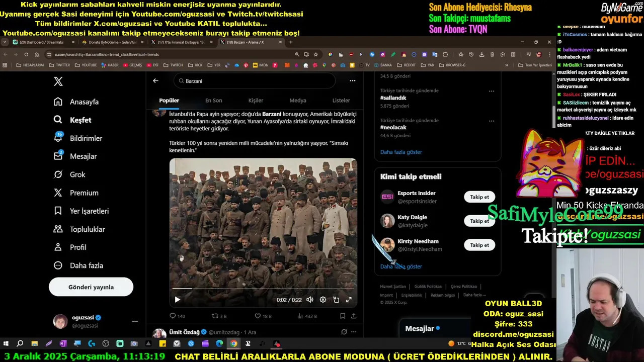
Task: Open Esports Insider profile avatar
Action: pos(387,197)
